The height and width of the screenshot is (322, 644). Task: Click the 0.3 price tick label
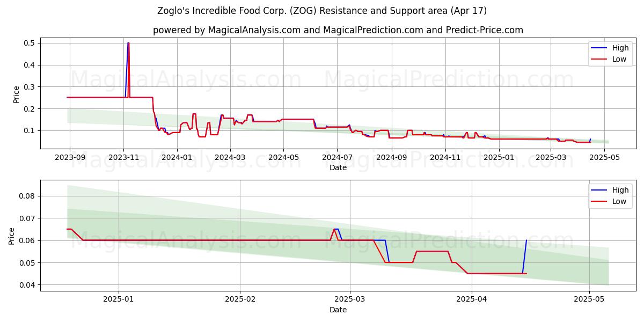pos(30,87)
